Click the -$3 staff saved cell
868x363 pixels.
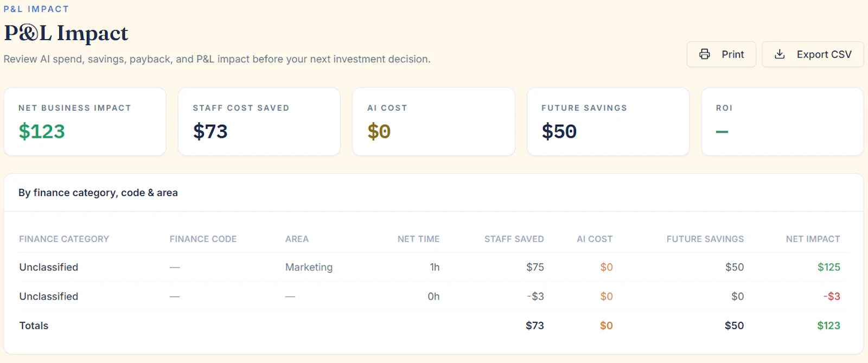535,296
